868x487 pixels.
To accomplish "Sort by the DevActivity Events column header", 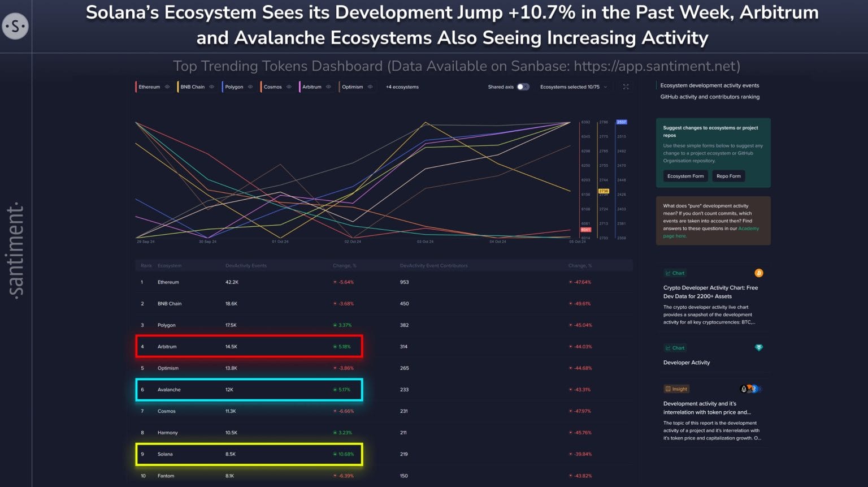I will click(246, 266).
